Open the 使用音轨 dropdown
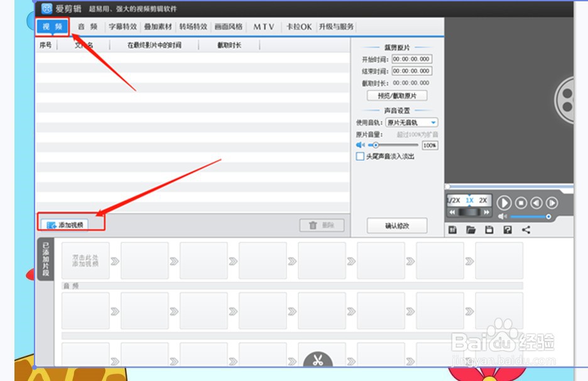Viewport: 588px width, 381px height. (x=411, y=123)
